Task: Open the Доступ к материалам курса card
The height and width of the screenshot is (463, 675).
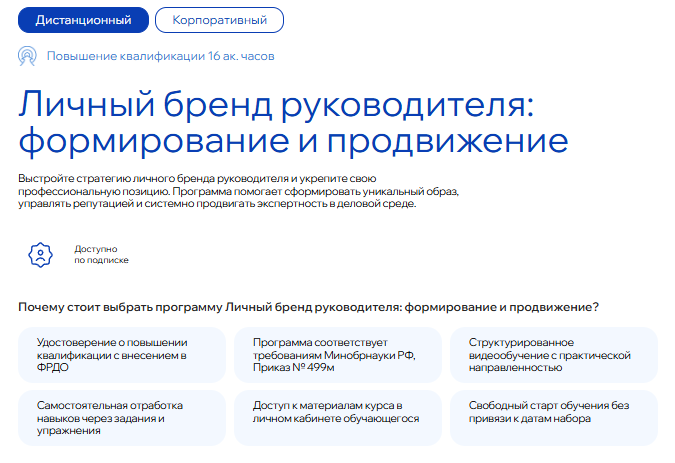Action: point(337,418)
